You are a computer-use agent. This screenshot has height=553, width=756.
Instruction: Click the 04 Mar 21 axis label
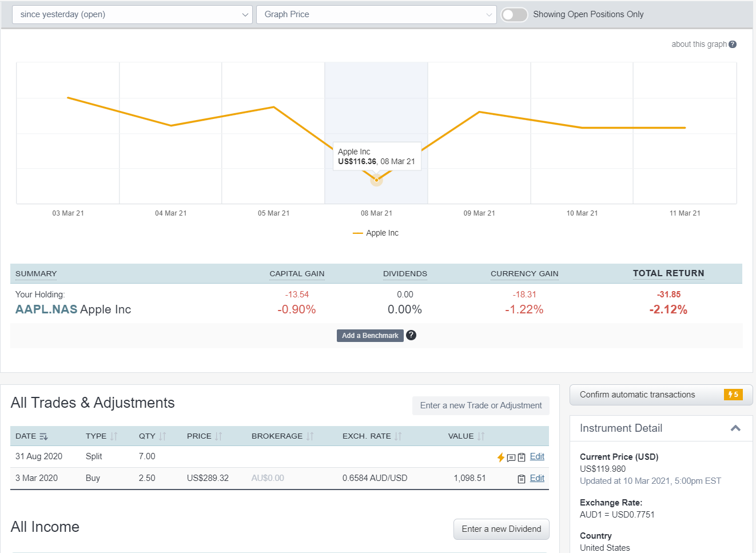pyautogui.click(x=171, y=213)
